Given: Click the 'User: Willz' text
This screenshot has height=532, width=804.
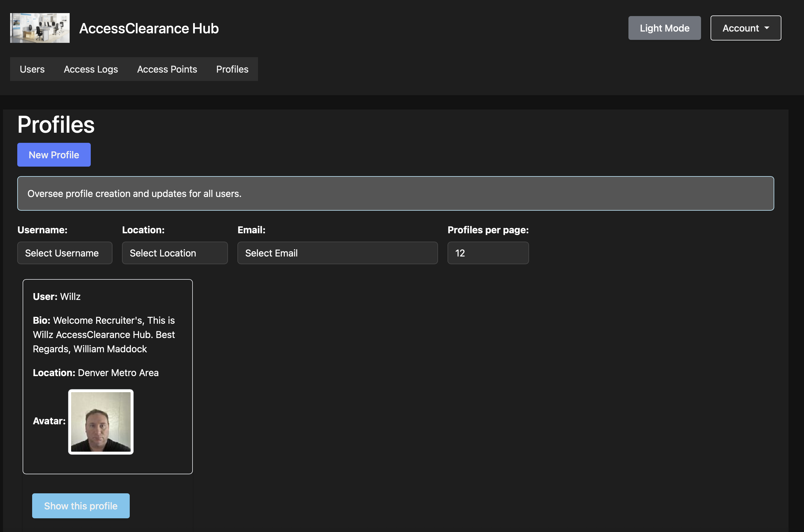Looking at the screenshot, I should (57, 297).
